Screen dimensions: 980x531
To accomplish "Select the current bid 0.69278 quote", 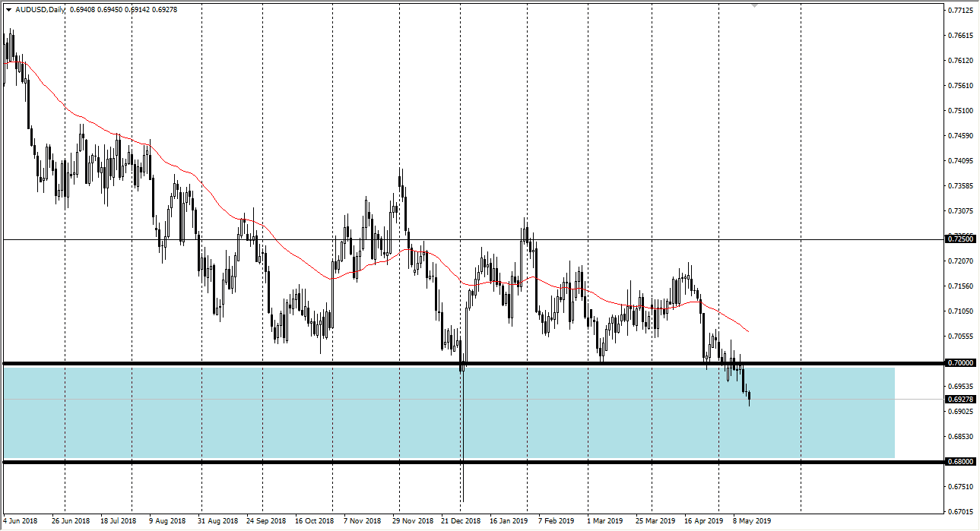I will [165, 9].
